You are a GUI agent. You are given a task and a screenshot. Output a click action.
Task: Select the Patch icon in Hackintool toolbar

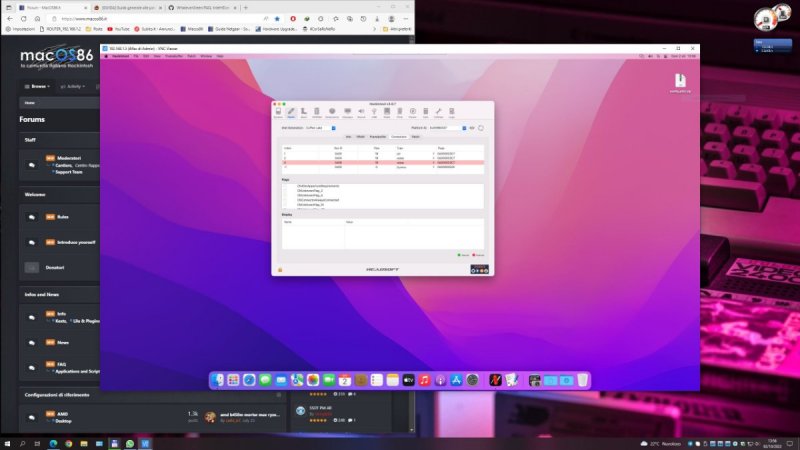tap(291, 113)
